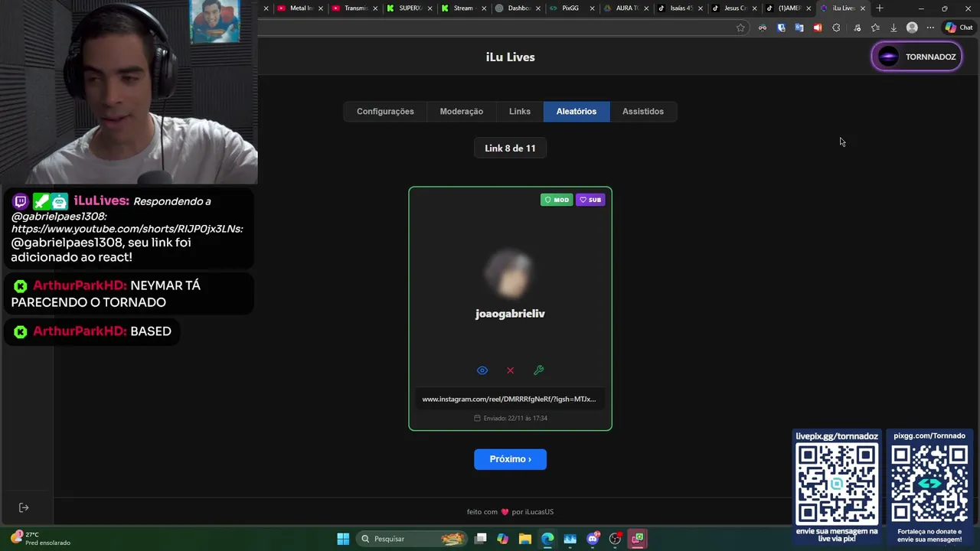Click the iLucasUS footer credit

click(x=539, y=512)
